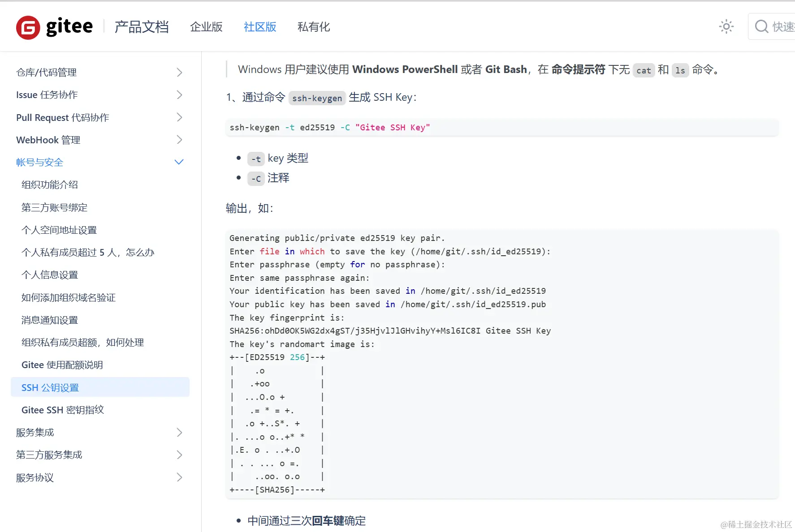Expand the Pull Request 代码协作 chevron
The height and width of the screenshot is (532, 795).
(x=179, y=117)
